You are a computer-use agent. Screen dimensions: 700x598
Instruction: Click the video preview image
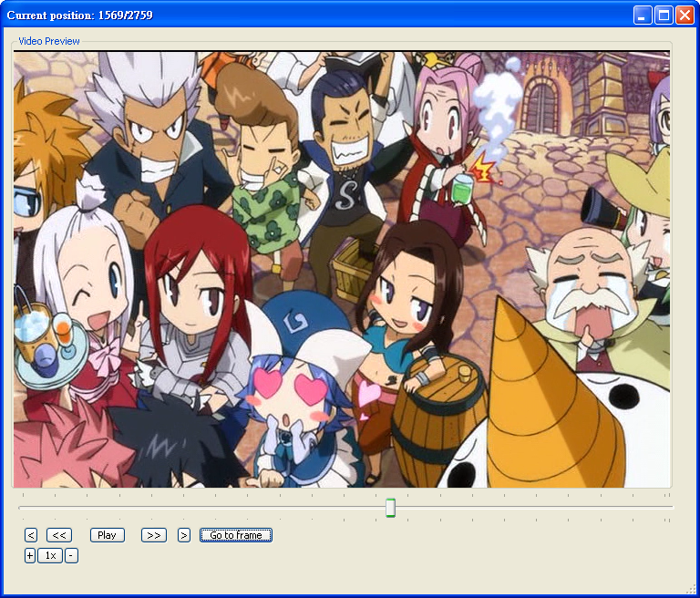pos(342,269)
